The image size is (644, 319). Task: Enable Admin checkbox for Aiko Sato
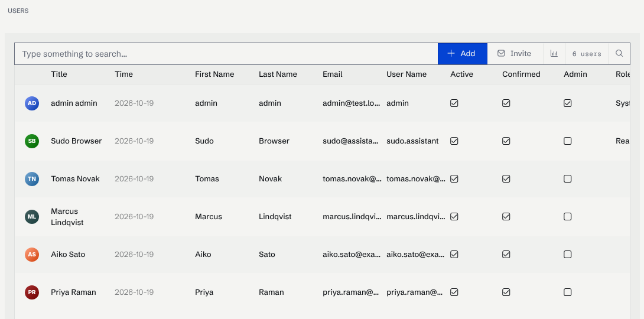click(x=568, y=255)
